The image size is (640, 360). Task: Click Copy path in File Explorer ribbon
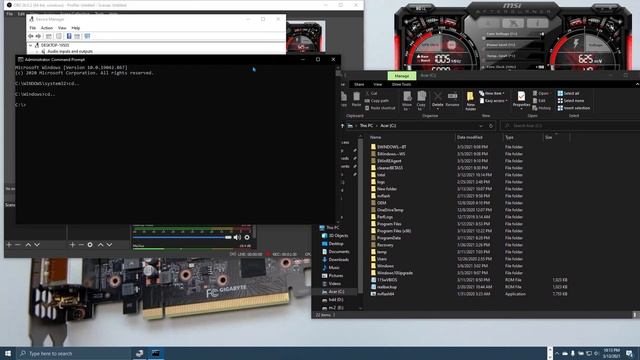[377, 101]
